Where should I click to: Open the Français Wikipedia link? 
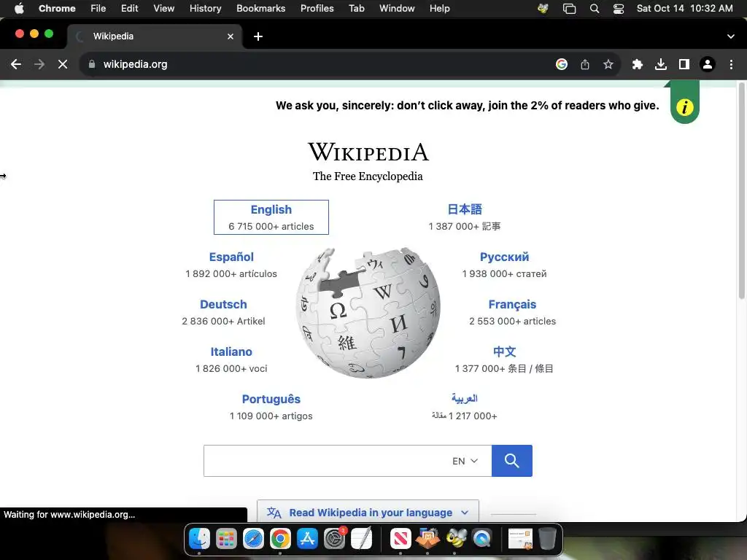click(x=512, y=304)
